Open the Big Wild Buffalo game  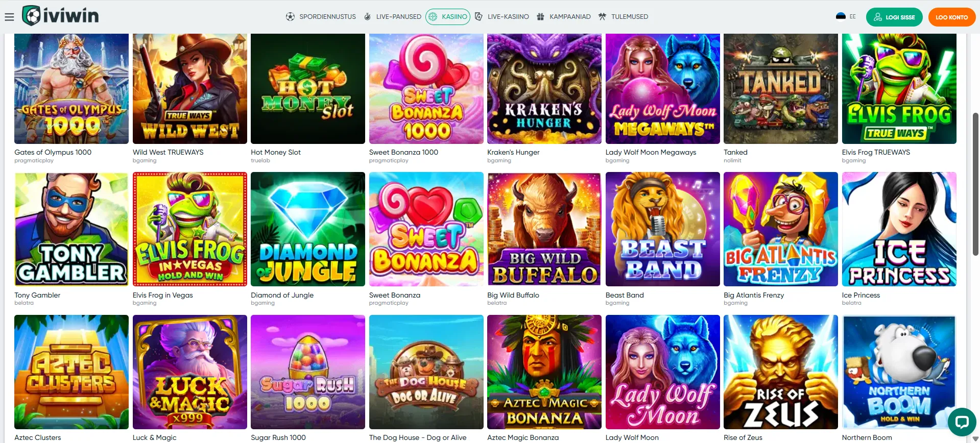click(544, 229)
